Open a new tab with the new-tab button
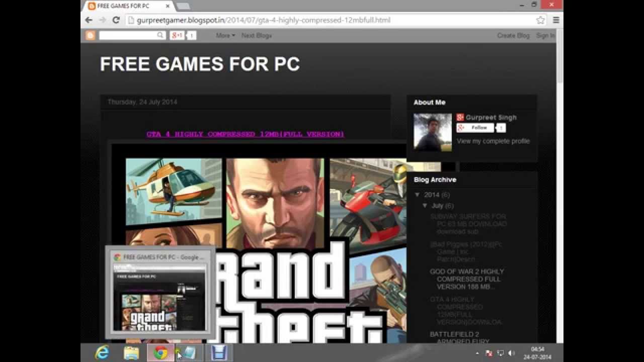 click(183, 6)
